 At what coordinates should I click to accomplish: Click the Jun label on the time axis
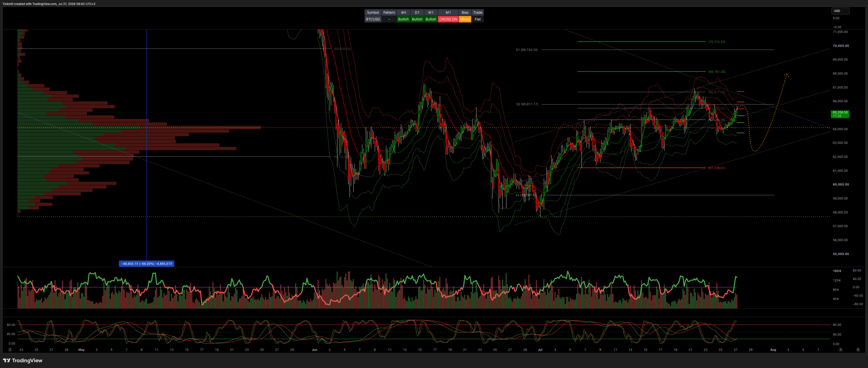point(314,350)
